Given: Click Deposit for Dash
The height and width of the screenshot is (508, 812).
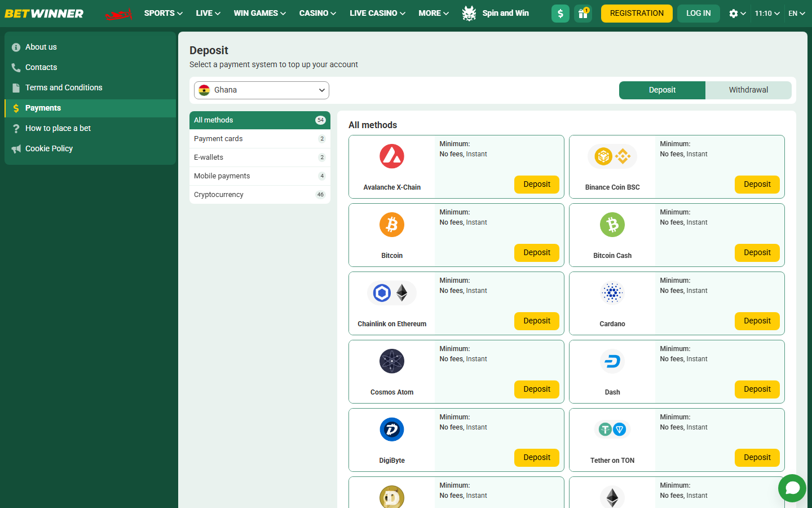Looking at the screenshot, I should (x=757, y=389).
